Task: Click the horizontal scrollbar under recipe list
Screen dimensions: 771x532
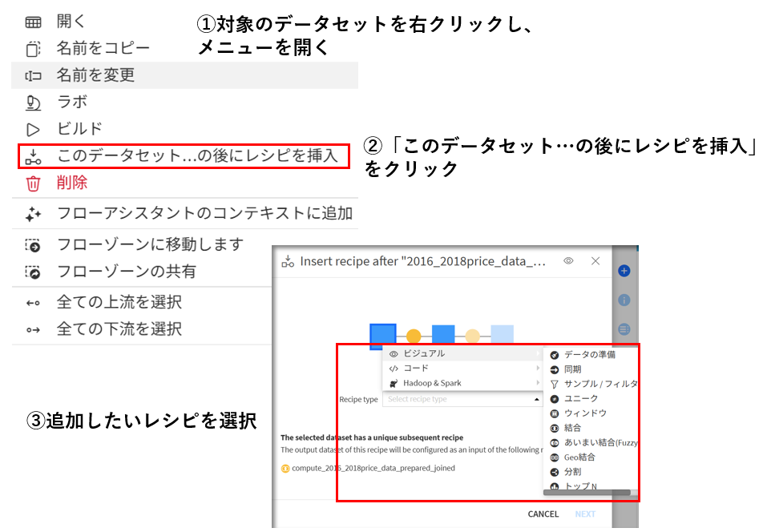Action: (x=586, y=492)
